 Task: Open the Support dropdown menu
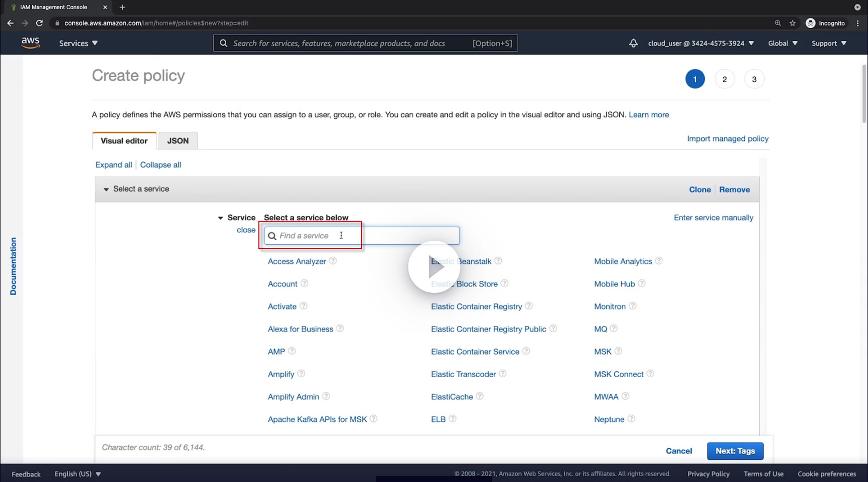pyautogui.click(x=829, y=43)
